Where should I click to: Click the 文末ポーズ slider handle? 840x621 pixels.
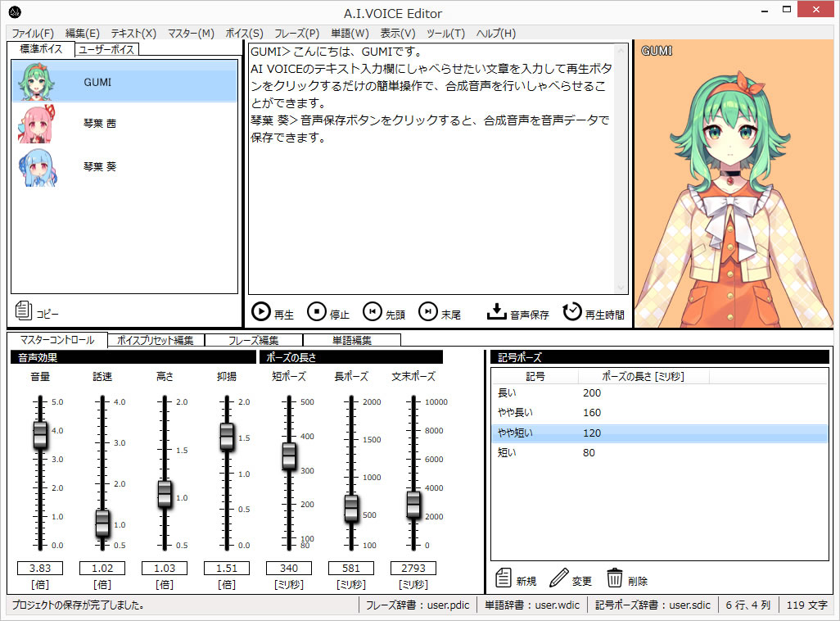coord(413,504)
